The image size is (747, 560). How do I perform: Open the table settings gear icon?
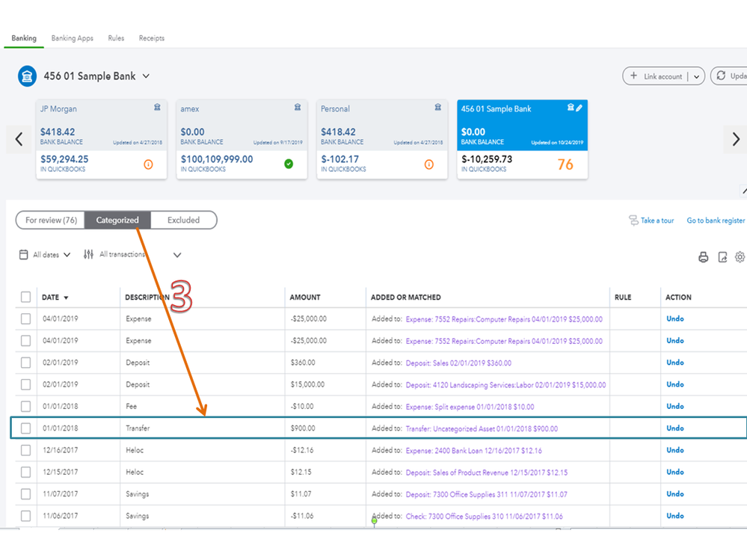[740, 257]
